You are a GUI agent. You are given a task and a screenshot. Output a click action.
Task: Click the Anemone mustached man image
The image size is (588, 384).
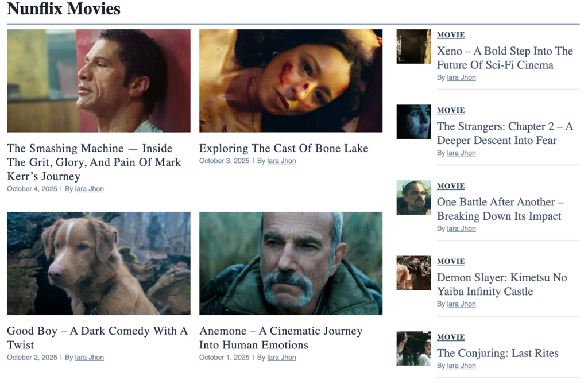click(x=291, y=263)
